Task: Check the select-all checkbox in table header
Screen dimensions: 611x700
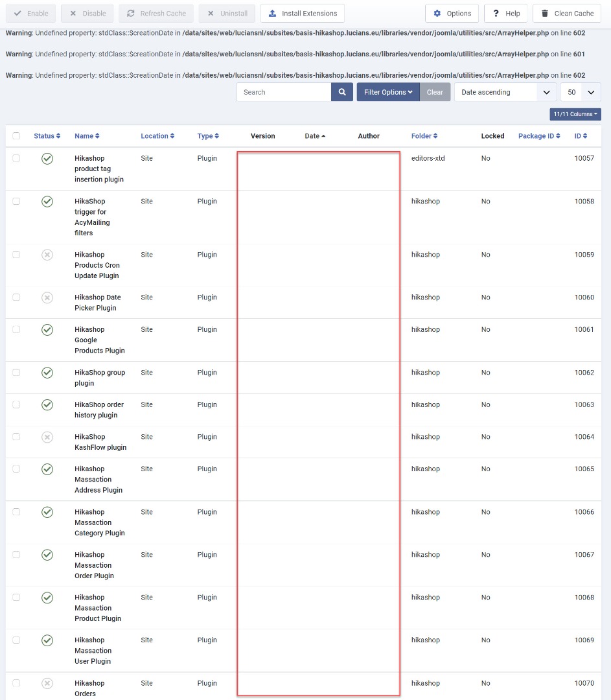Action: pyautogui.click(x=16, y=135)
